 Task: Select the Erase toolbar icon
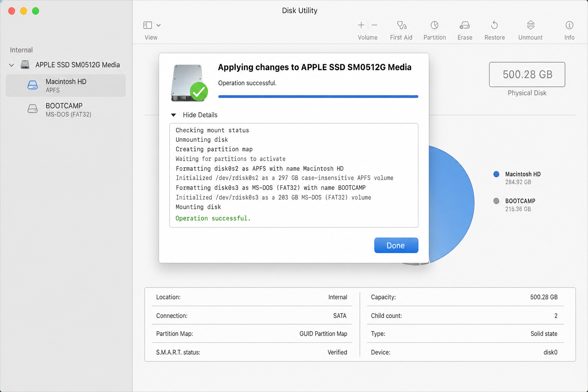(465, 25)
